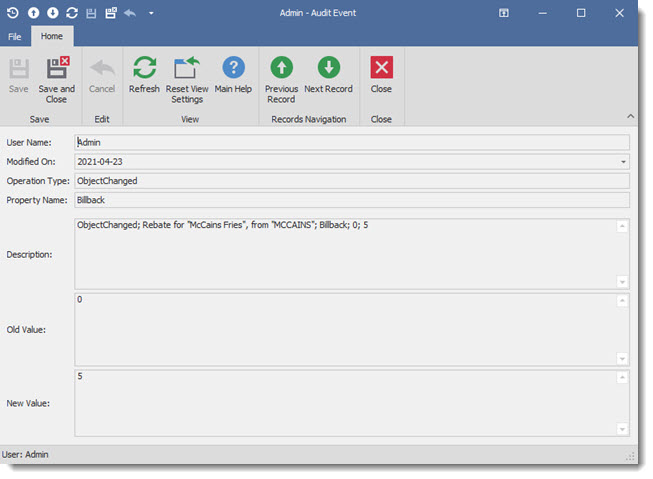Screen dimensions: 653x479
Task: Close the window with title bar X
Action: pos(619,13)
